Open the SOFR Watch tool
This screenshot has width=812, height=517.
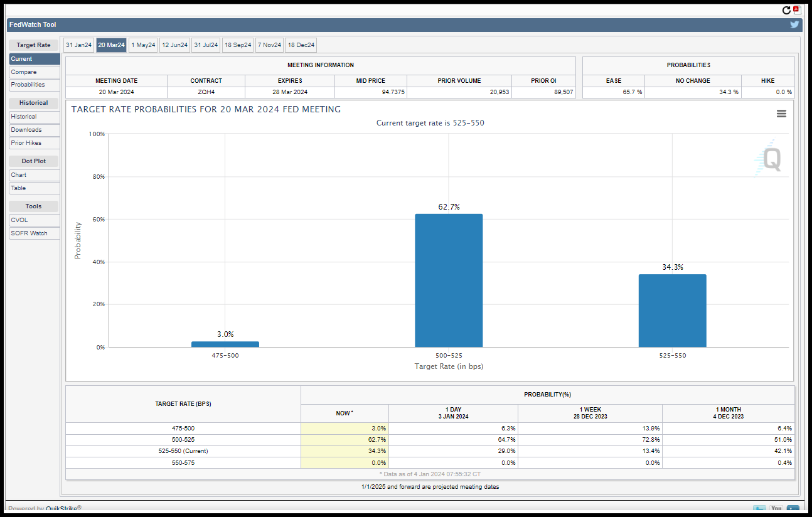(35, 233)
